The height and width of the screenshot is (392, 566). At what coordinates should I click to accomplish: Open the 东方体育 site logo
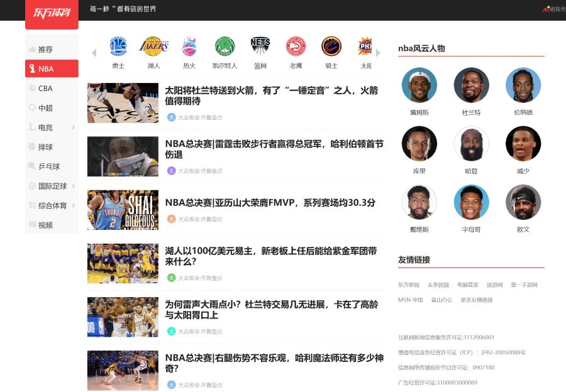(51, 13)
